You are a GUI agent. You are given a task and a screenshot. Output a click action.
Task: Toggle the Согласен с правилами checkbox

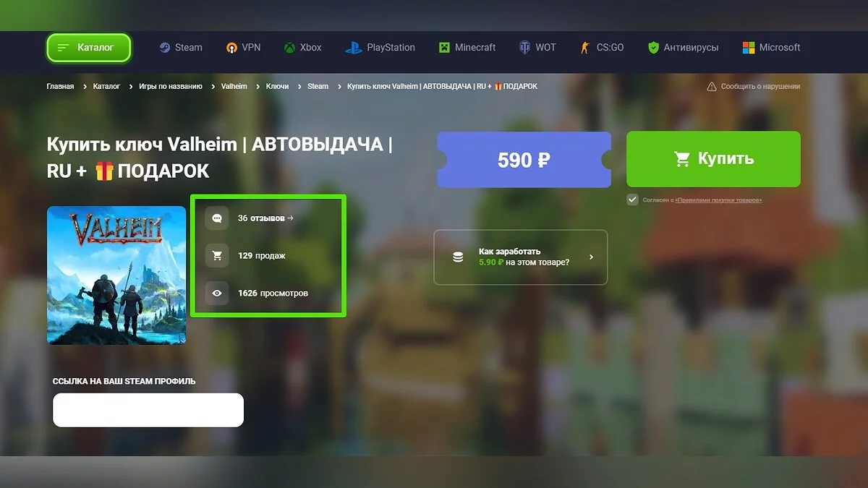click(632, 200)
